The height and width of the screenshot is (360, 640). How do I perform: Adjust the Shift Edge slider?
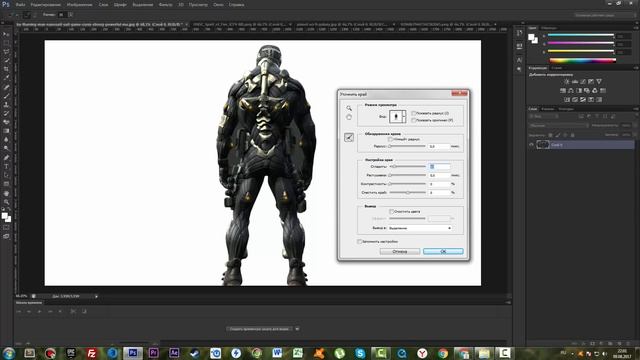pyautogui.click(x=407, y=193)
